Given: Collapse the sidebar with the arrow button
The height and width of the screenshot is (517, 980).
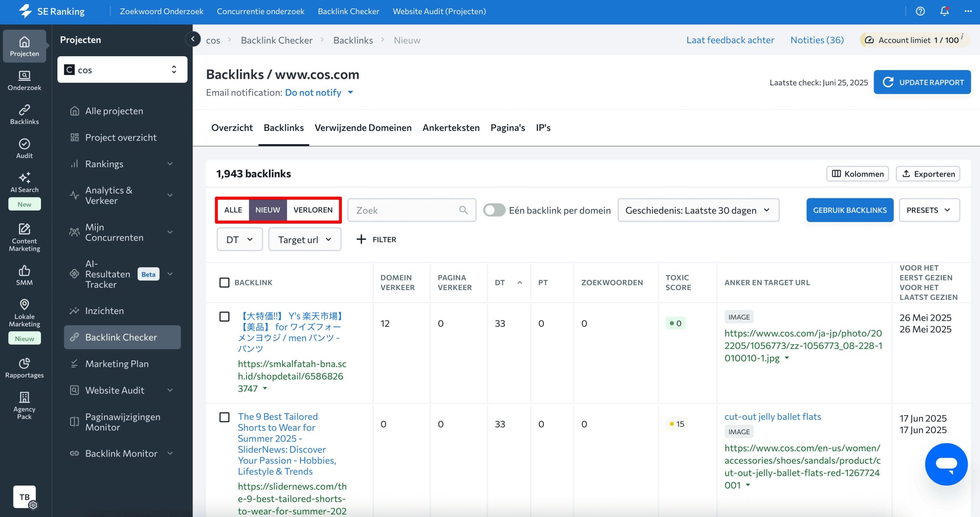Looking at the screenshot, I should coord(193,39).
